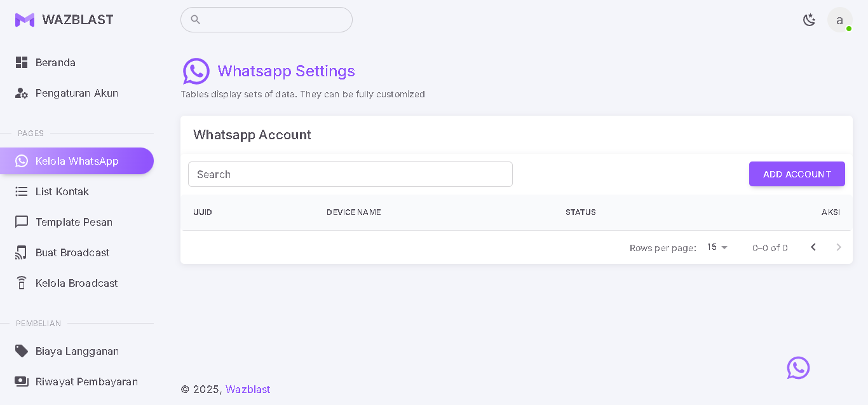Click the Biaya Langganan tag icon

coord(22,351)
